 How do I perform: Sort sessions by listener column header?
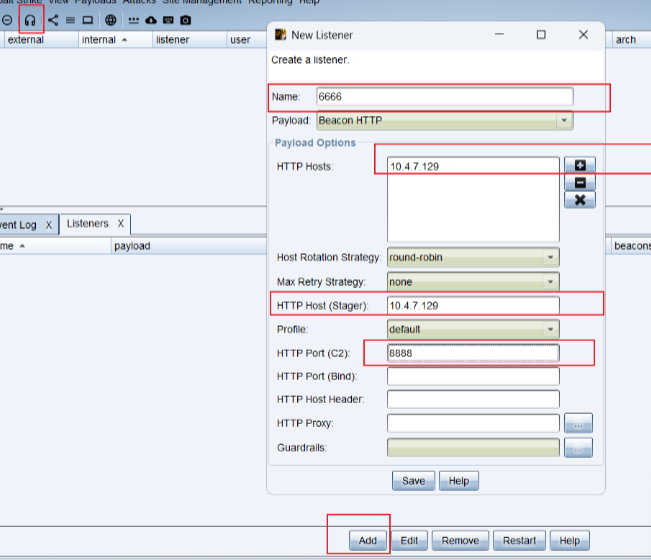[189, 40]
